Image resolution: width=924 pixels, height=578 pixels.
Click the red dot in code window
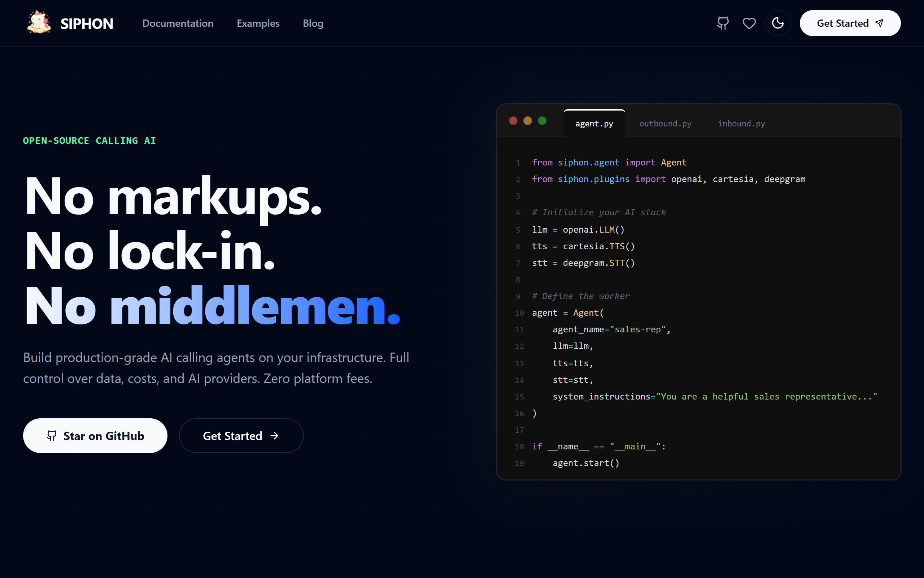coord(513,121)
